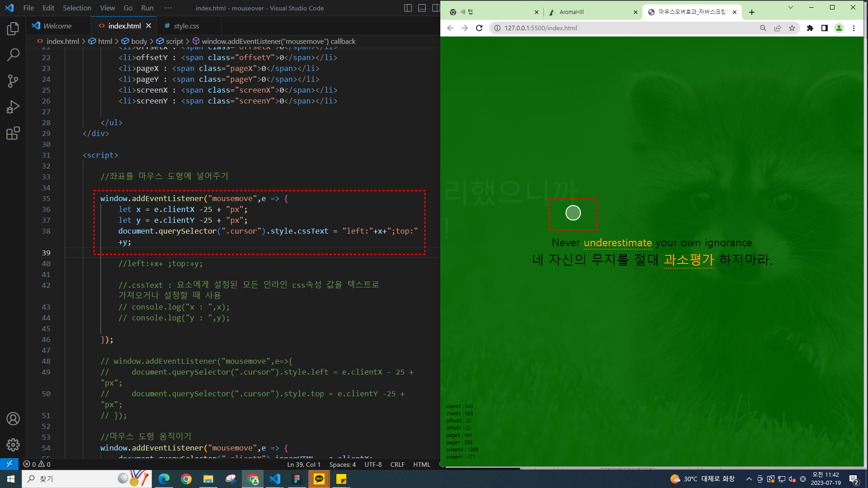Open the Extensions view
The height and width of the screenshot is (488, 868).
(13, 133)
